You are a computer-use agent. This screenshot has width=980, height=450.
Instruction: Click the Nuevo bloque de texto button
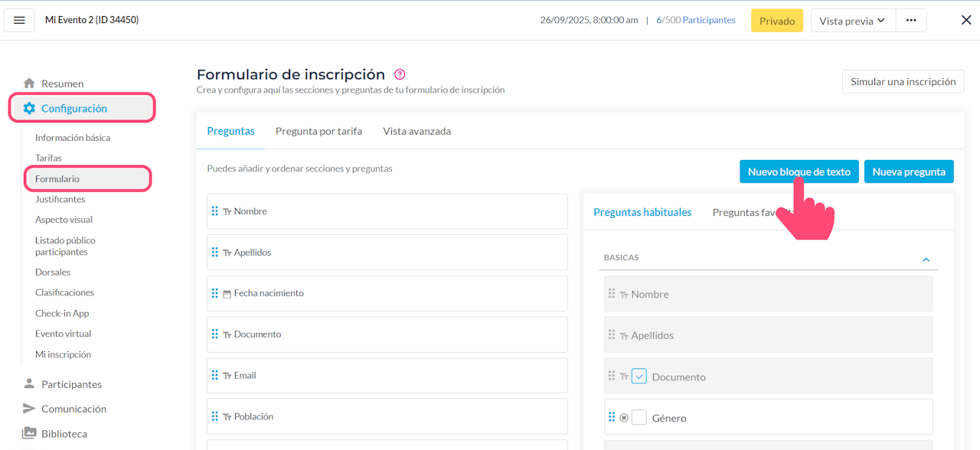799,171
